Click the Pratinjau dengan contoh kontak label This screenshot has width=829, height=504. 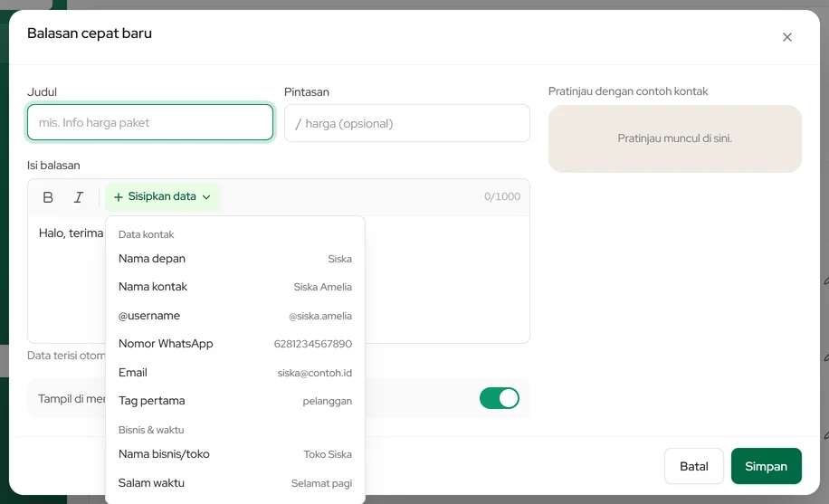coord(628,91)
